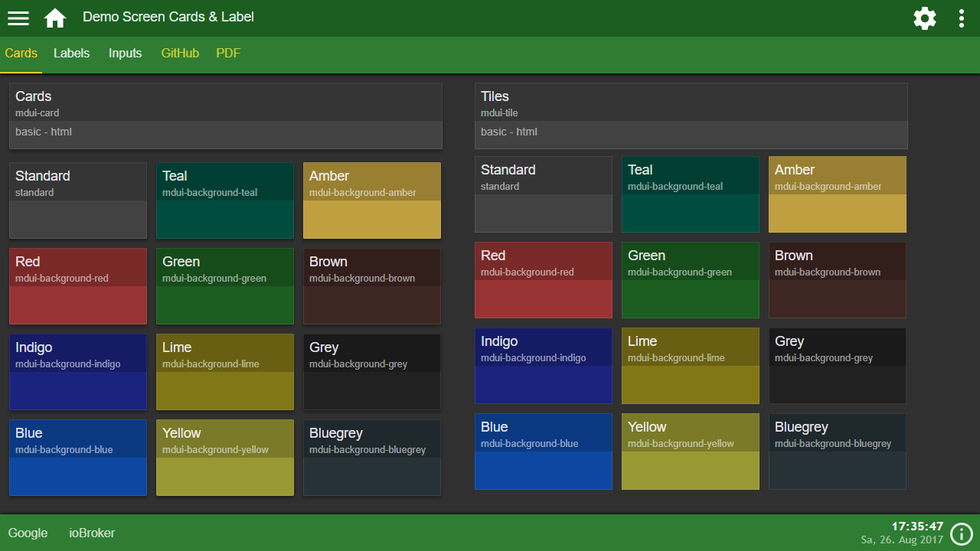This screenshot has height=551, width=980.
Task: Click the info icon in the footer
Action: click(x=962, y=533)
